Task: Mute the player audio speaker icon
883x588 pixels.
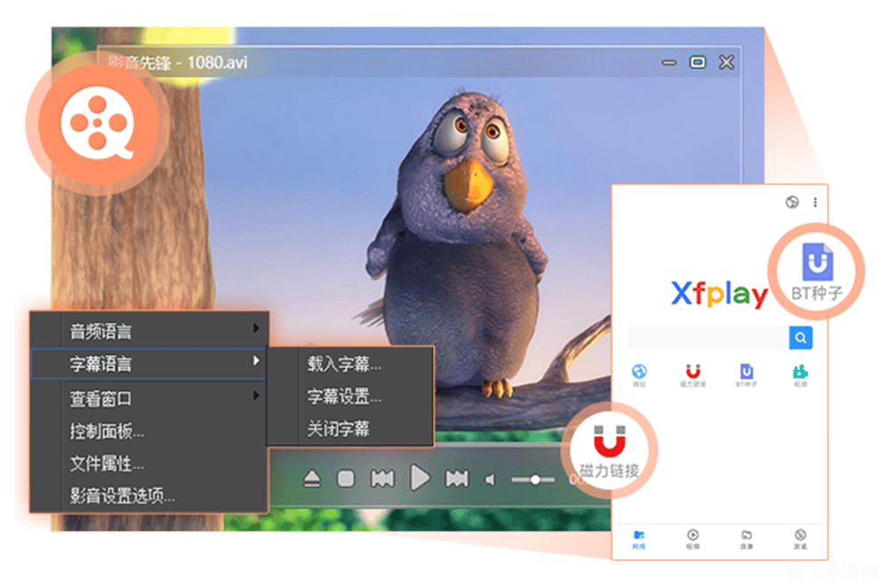Action: click(489, 479)
